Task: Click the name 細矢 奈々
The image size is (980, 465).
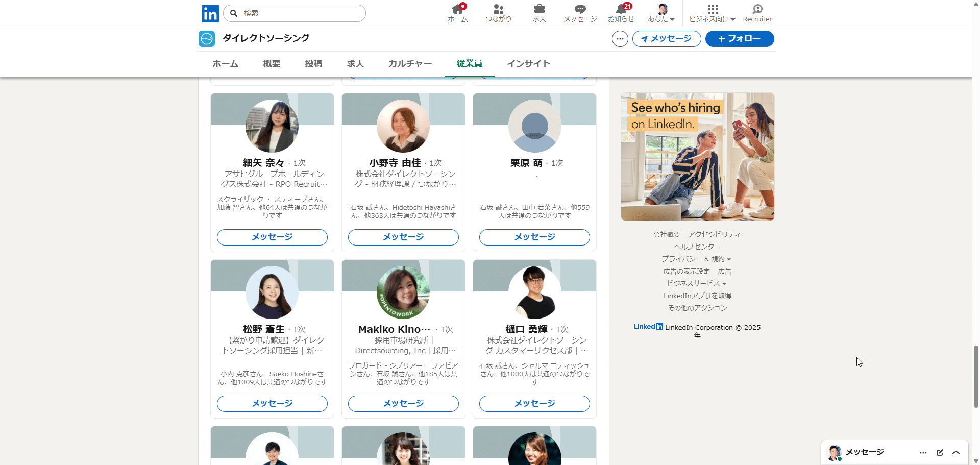Action: [x=263, y=163]
